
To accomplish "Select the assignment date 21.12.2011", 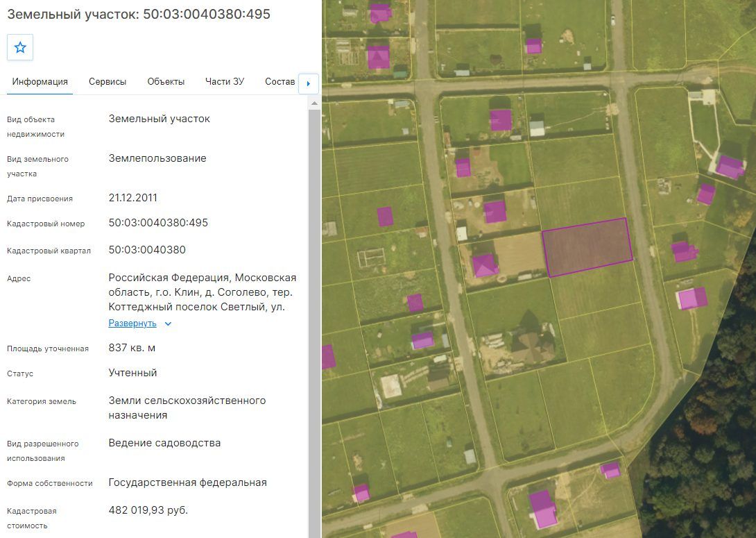I will coord(133,198).
